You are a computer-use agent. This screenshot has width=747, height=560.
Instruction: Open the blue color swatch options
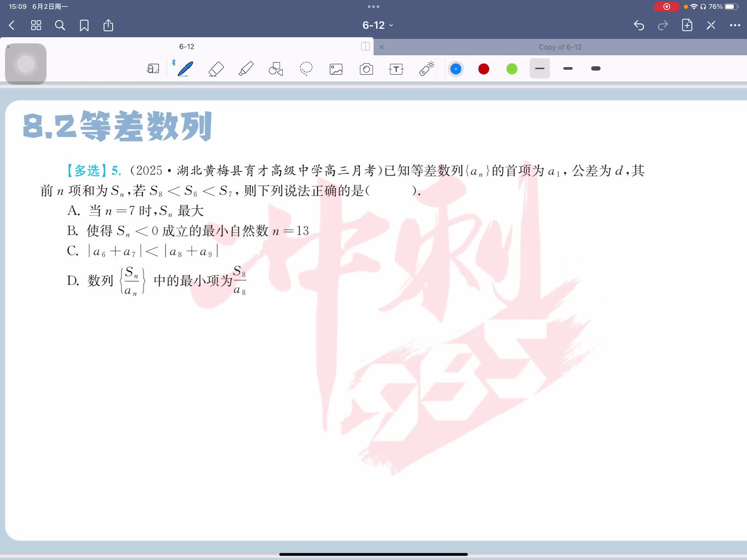click(456, 69)
